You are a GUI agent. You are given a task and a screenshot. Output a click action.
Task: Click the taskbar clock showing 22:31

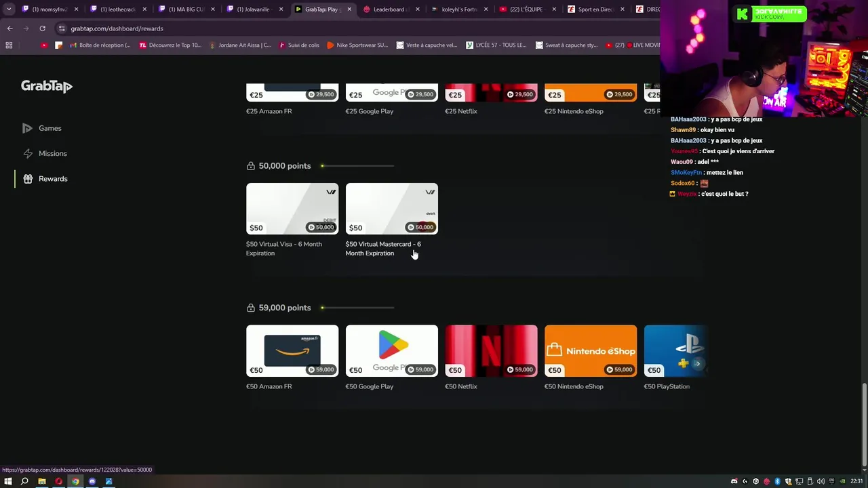[x=856, y=481]
